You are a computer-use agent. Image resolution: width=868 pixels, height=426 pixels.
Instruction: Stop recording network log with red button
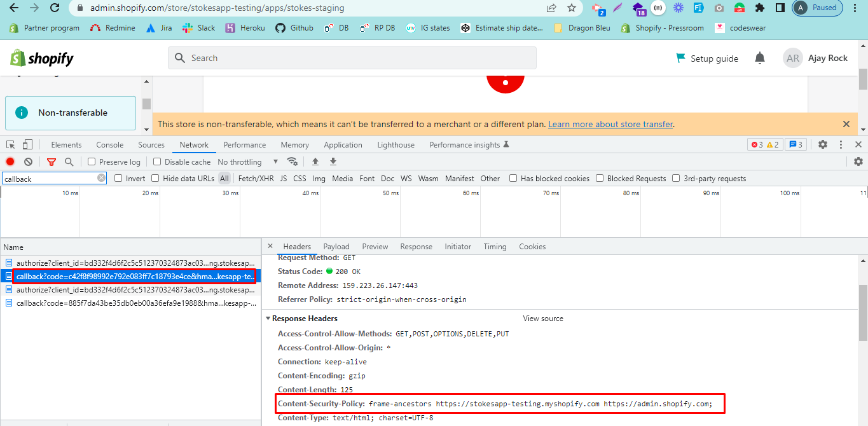click(x=10, y=162)
